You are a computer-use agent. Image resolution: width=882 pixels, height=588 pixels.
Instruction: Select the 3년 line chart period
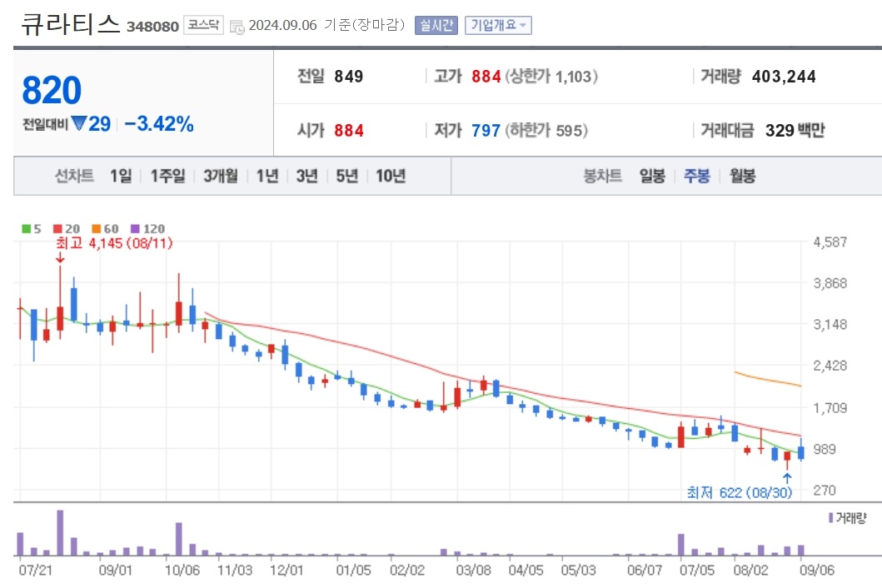coord(307,176)
